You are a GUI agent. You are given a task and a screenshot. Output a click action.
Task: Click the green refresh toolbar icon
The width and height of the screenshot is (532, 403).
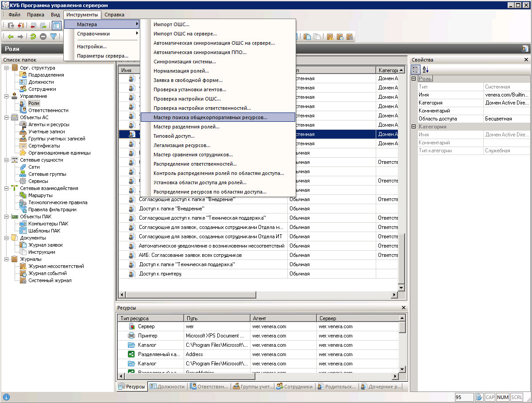(33, 37)
